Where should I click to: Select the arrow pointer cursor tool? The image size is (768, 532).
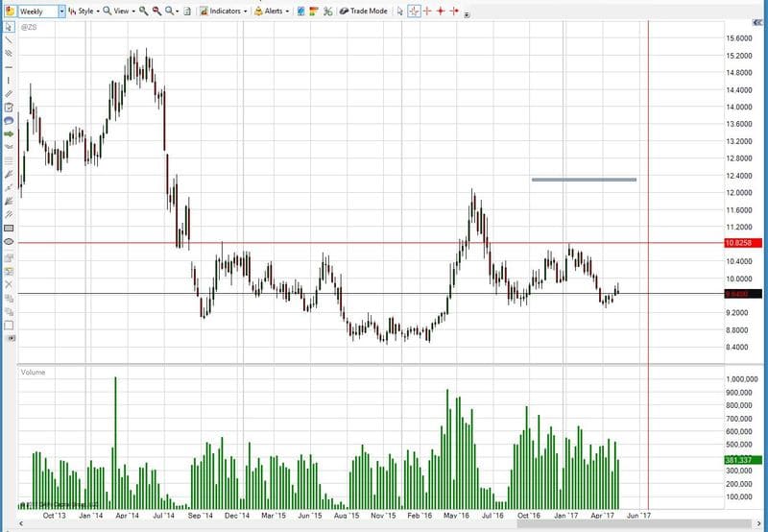click(x=400, y=11)
